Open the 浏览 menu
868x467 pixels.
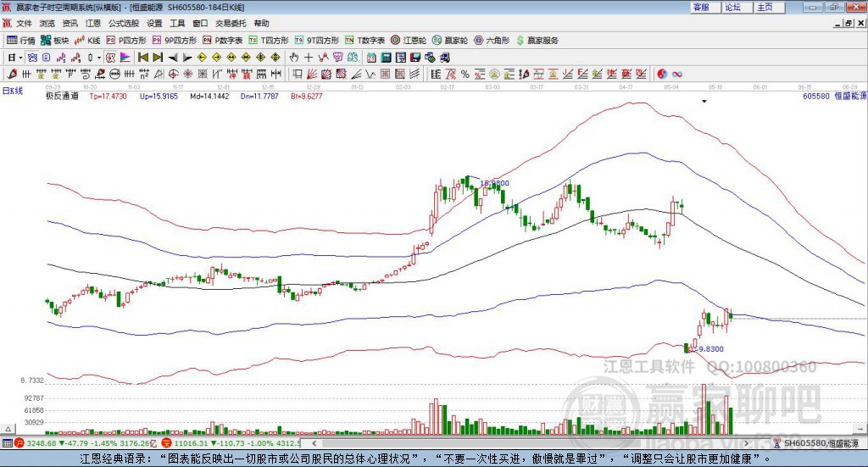(x=47, y=23)
